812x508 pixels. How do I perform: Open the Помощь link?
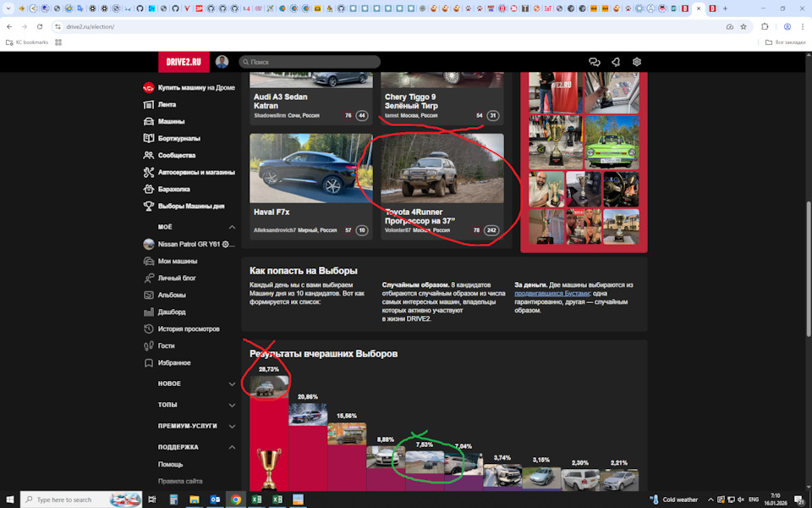point(170,464)
